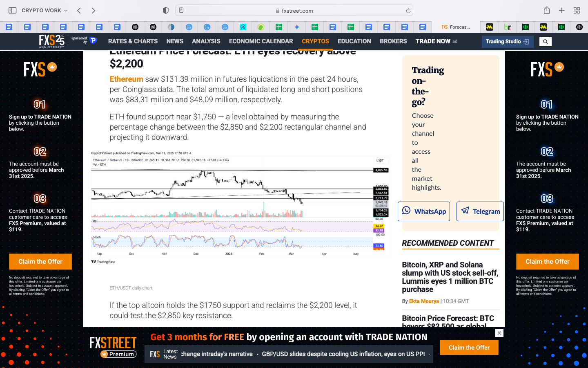Click the 'RECOMMENDED CONTENT' heading

(x=448, y=243)
